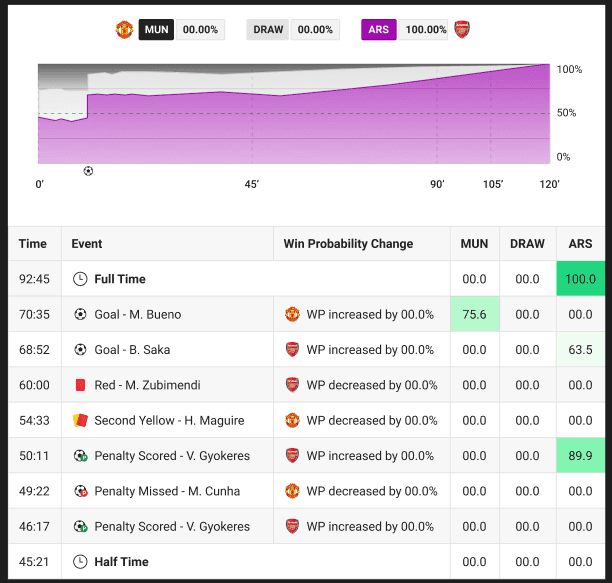
Task: Click the second yellow card icon for Maguire
Action: click(80, 420)
